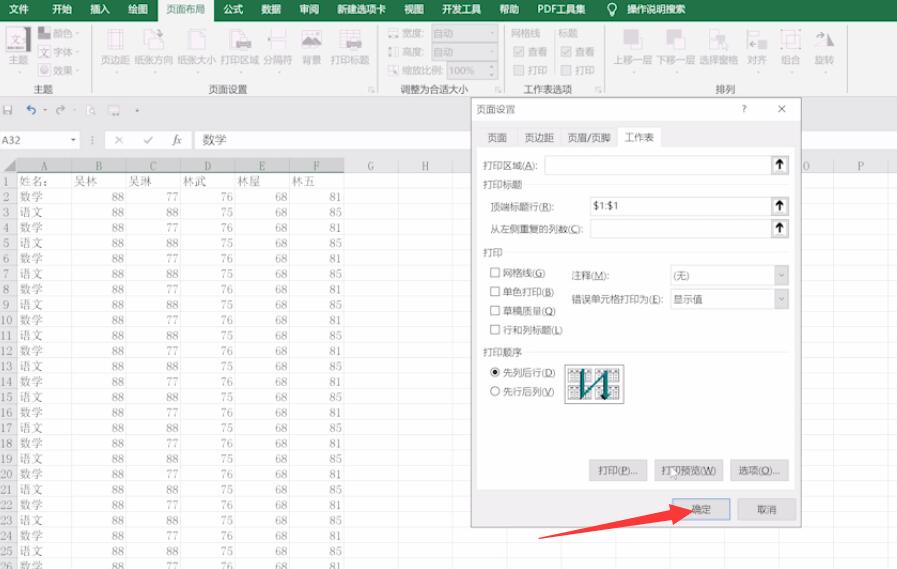Screen dimensions: 897x569
Task: Confirm with the OK (确定) button
Action: [x=701, y=509]
